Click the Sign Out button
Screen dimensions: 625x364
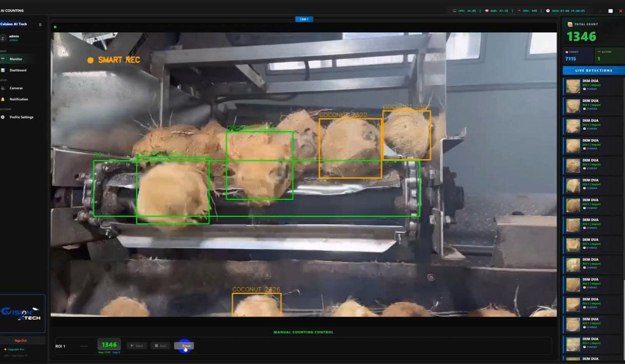20,340
